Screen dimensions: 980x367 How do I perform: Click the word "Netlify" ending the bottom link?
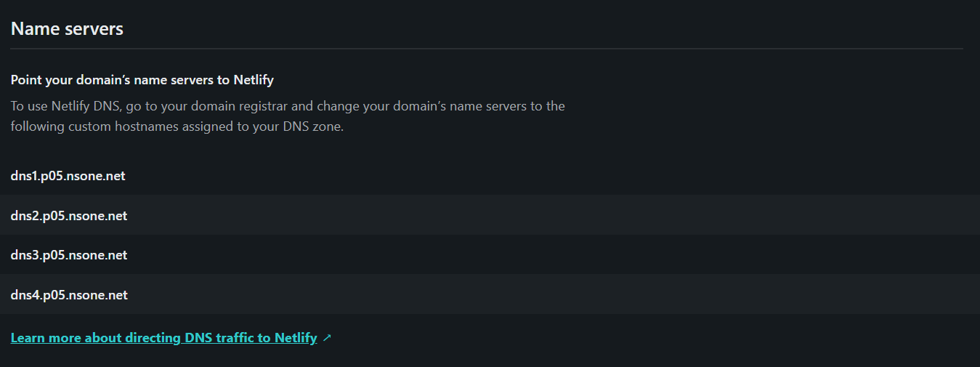click(296, 338)
